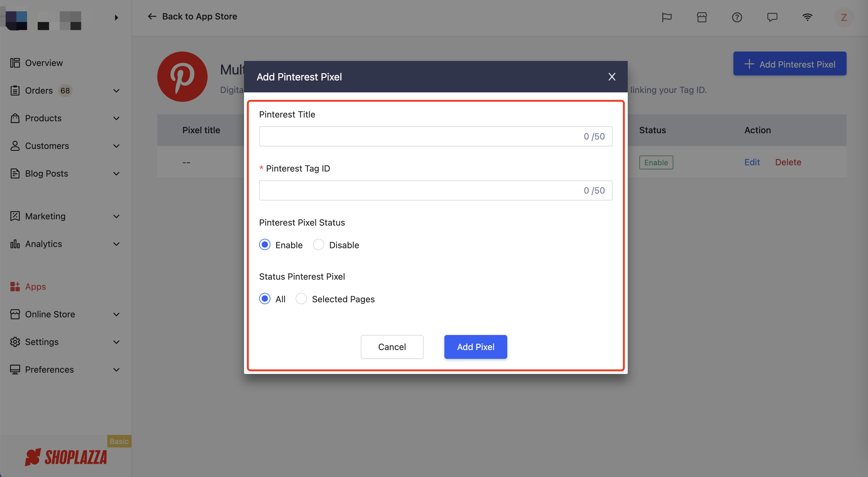This screenshot has height=477, width=868.
Task: Expand the Blog Posts menu chevron
Action: (116, 173)
